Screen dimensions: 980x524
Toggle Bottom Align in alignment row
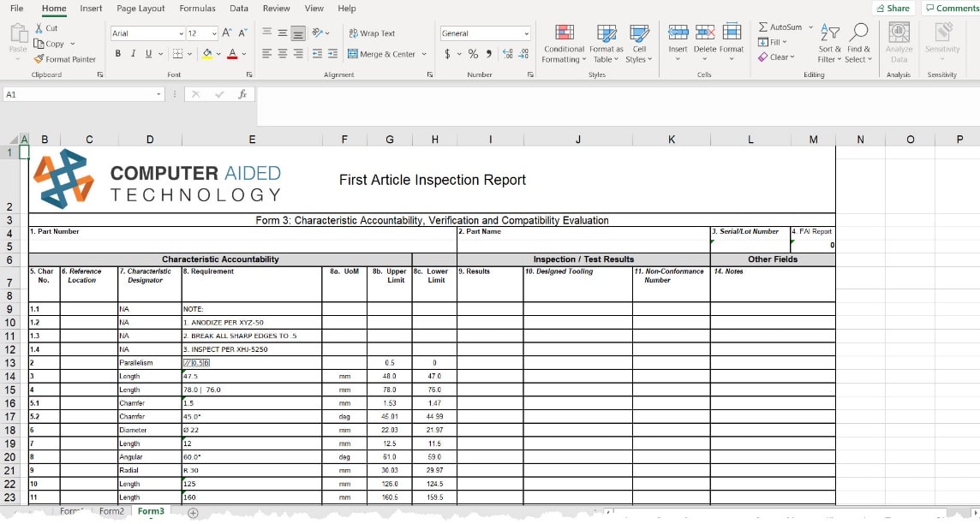pos(298,33)
